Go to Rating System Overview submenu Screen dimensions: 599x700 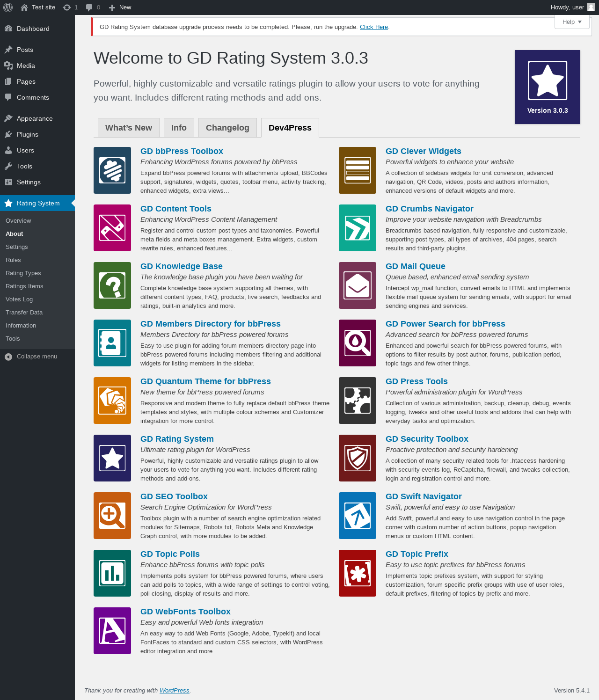37,221
